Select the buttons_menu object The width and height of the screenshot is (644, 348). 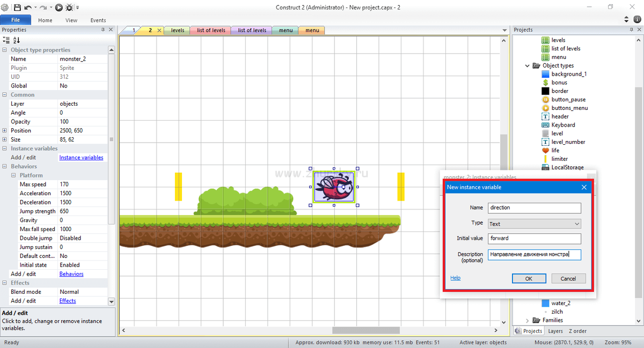pyautogui.click(x=565, y=108)
